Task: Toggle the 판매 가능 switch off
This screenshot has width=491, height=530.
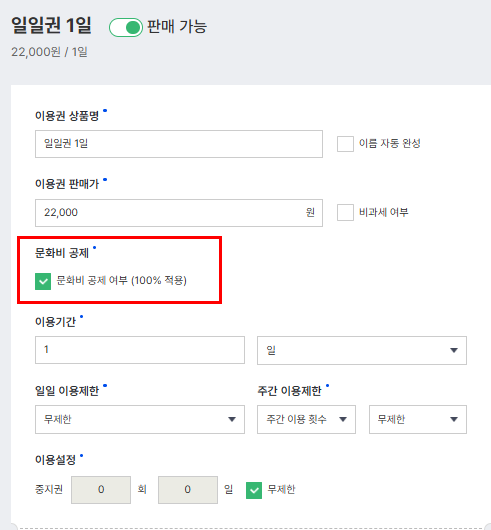Action: (x=126, y=27)
